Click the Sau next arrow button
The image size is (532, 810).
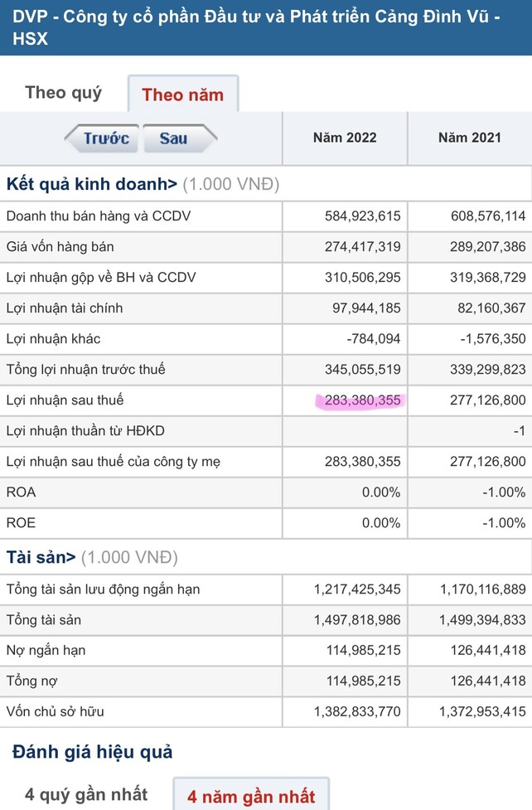tap(177, 138)
